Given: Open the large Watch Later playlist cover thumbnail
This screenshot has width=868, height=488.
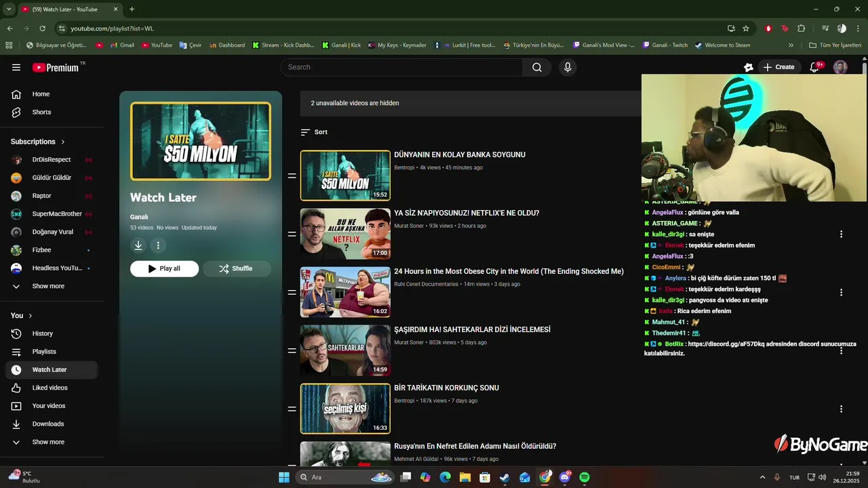Looking at the screenshot, I should (x=201, y=141).
